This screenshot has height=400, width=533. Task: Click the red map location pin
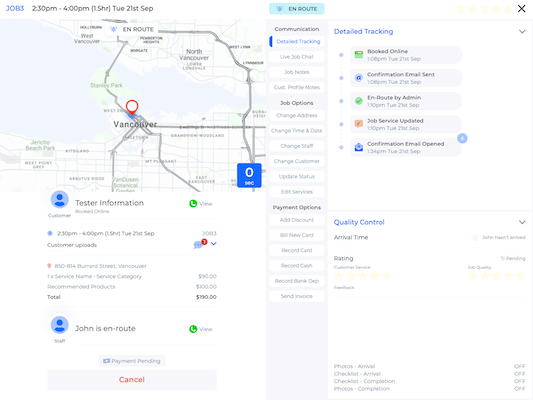132,107
